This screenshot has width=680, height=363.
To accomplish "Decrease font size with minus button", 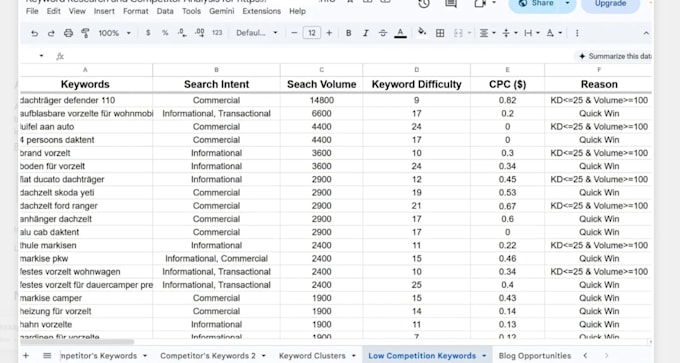I will 294,33.
